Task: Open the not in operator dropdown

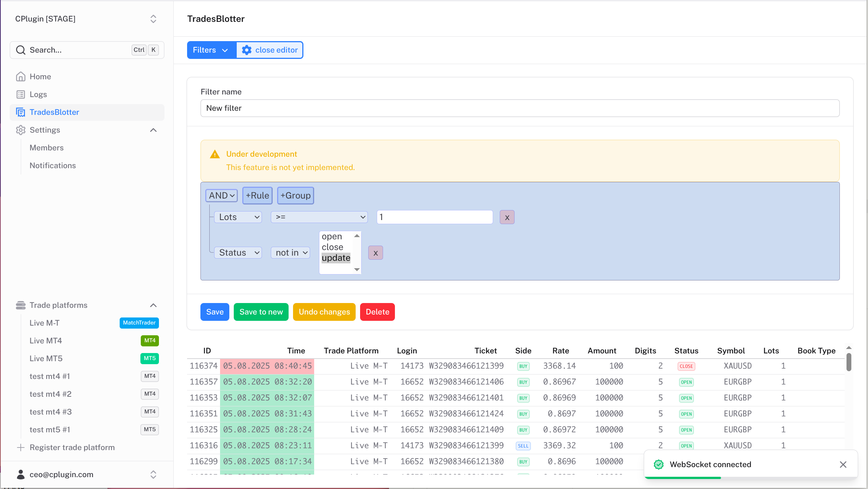Action: click(x=290, y=253)
